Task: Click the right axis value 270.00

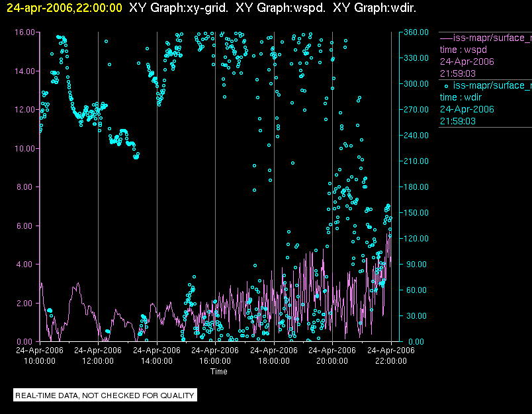Action: 416,110
